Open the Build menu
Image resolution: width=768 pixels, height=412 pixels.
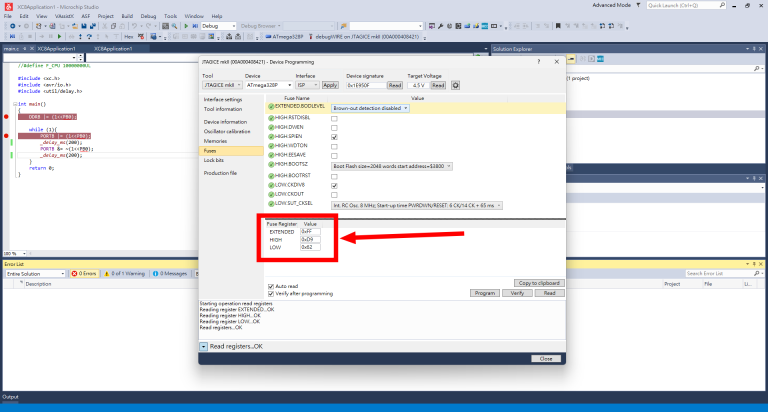(x=127, y=16)
